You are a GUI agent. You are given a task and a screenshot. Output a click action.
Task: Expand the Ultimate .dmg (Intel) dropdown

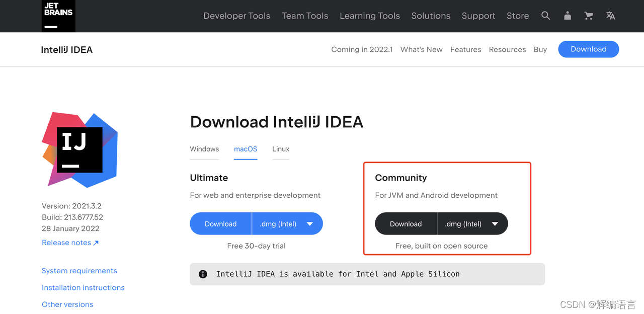point(287,224)
